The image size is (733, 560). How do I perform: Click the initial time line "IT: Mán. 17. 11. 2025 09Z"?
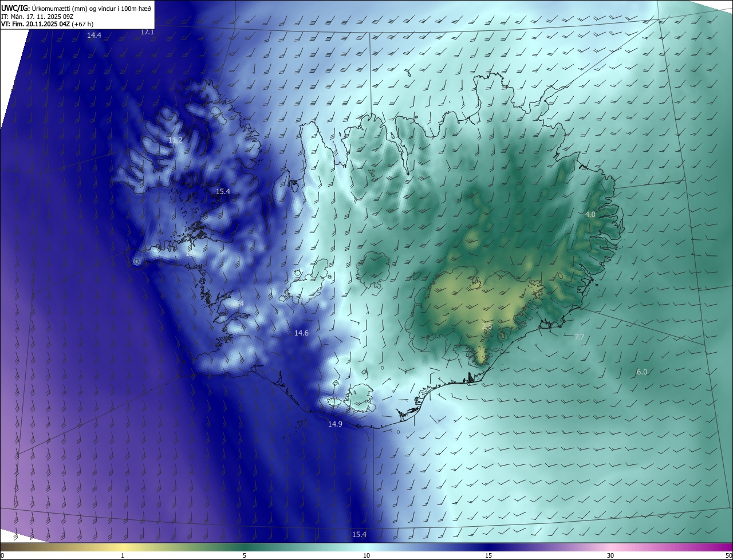[37, 16]
